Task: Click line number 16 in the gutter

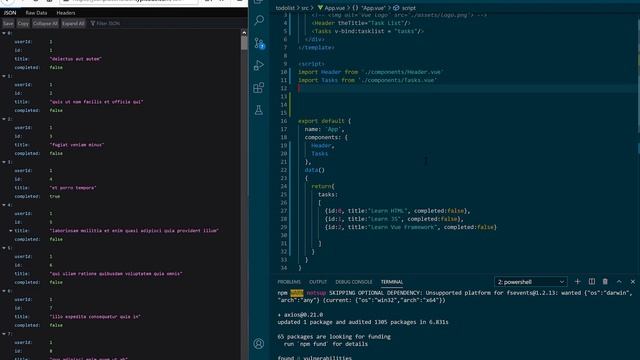Action: click(284, 121)
